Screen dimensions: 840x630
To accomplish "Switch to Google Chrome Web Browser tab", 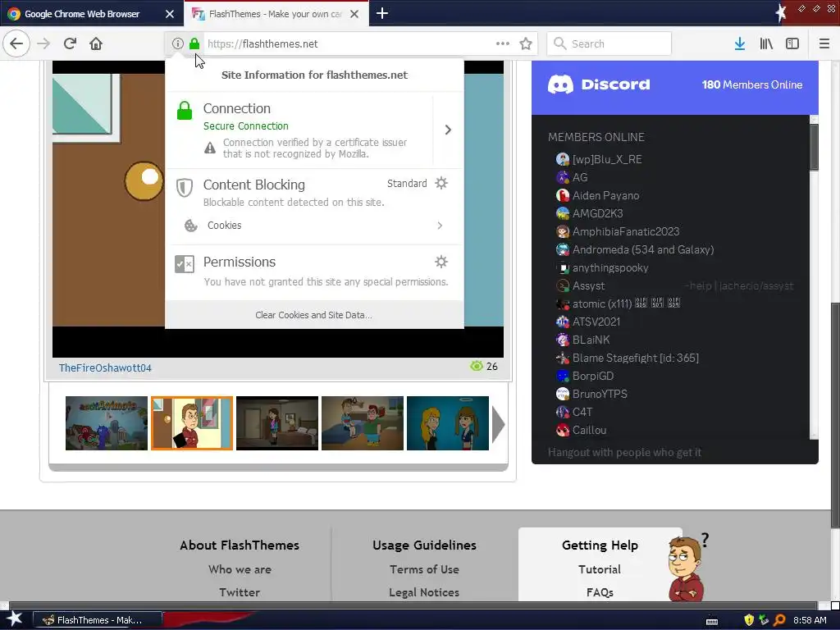I will 82,14.
